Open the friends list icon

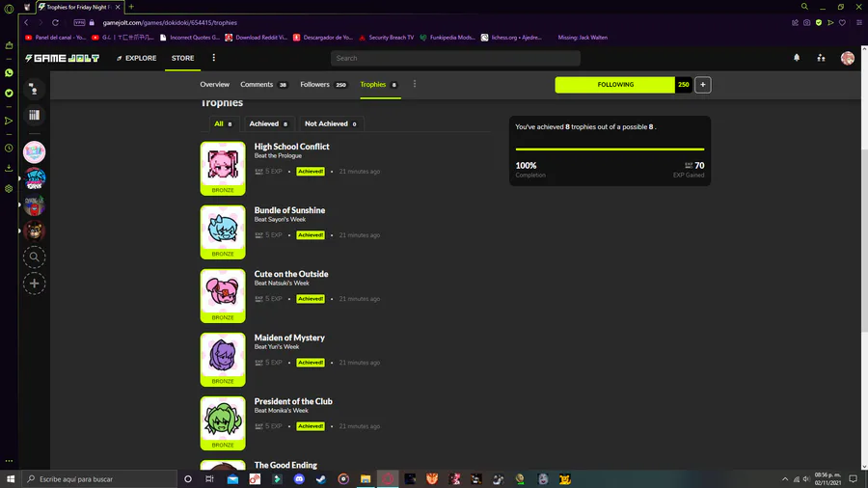coord(821,58)
